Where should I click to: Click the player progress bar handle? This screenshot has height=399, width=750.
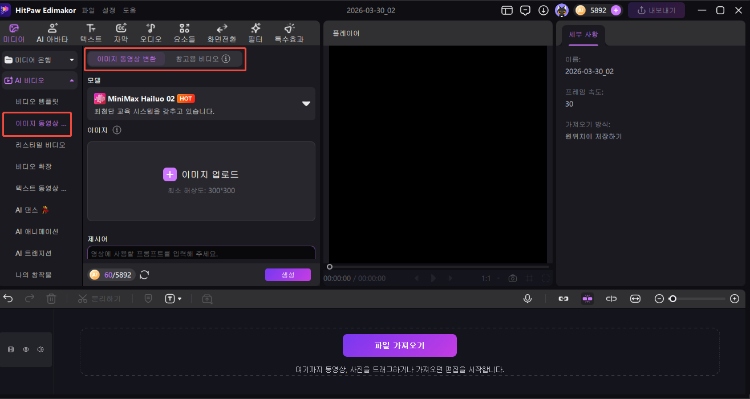pyautogui.click(x=330, y=267)
